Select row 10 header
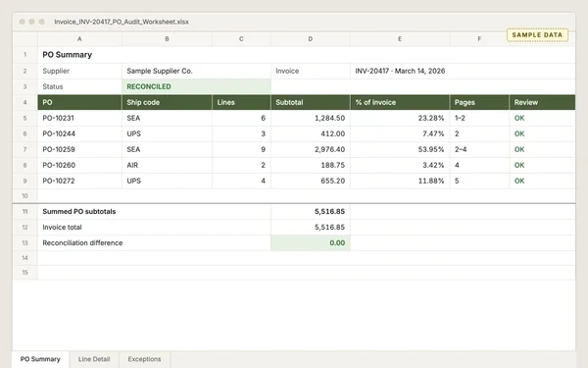Image resolution: width=588 pixels, height=368 pixels. (x=25, y=196)
